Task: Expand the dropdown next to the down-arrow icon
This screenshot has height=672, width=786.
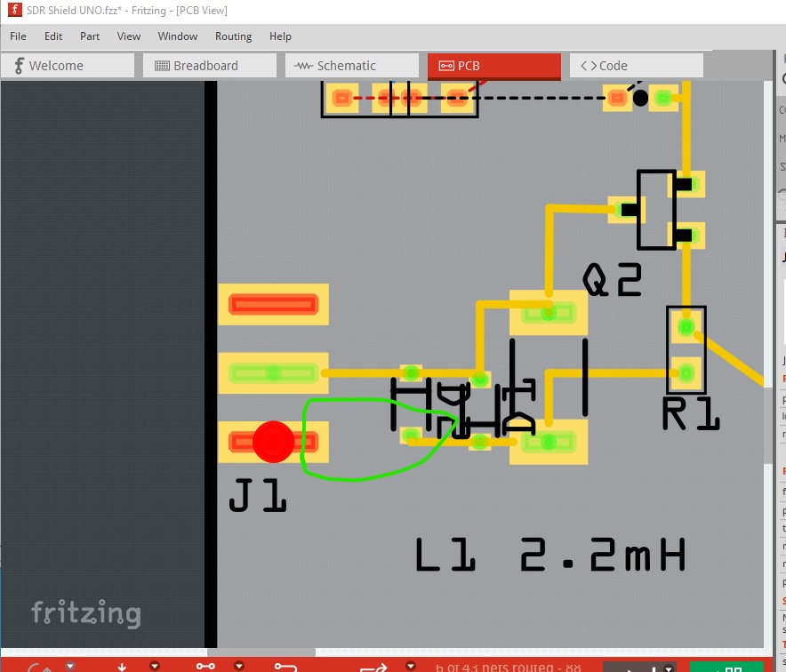Action: (x=155, y=667)
